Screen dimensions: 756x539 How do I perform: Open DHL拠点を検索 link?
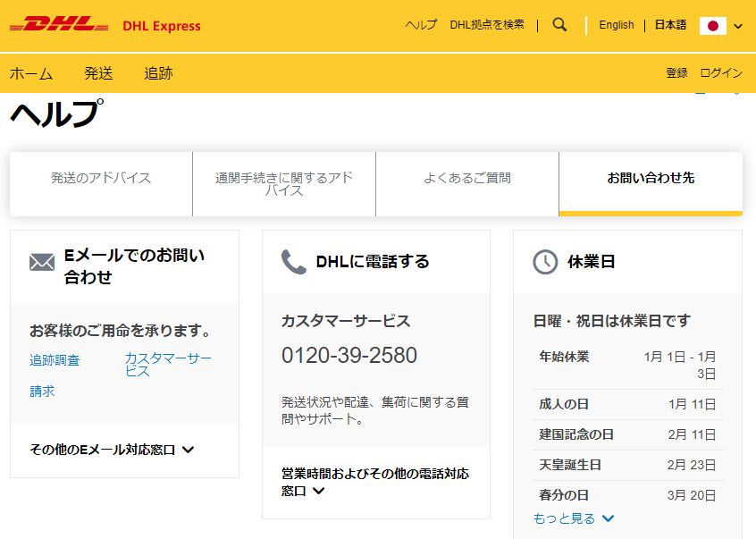(x=487, y=25)
